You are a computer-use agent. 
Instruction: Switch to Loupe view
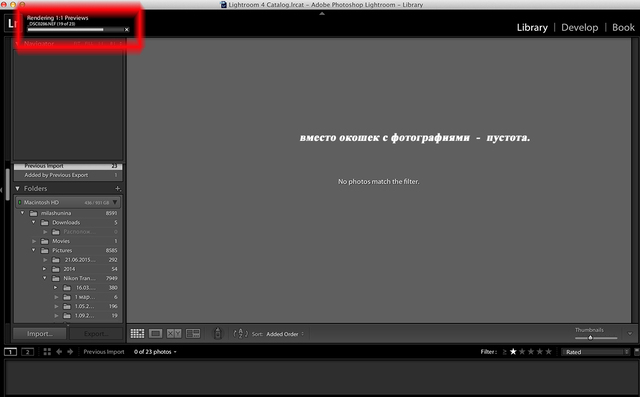pos(156,334)
